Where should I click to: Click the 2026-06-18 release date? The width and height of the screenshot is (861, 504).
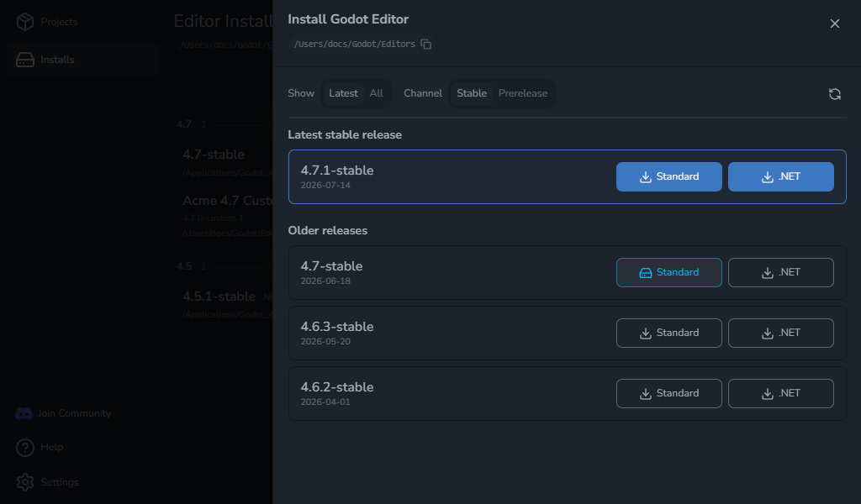[x=325, y=281]
